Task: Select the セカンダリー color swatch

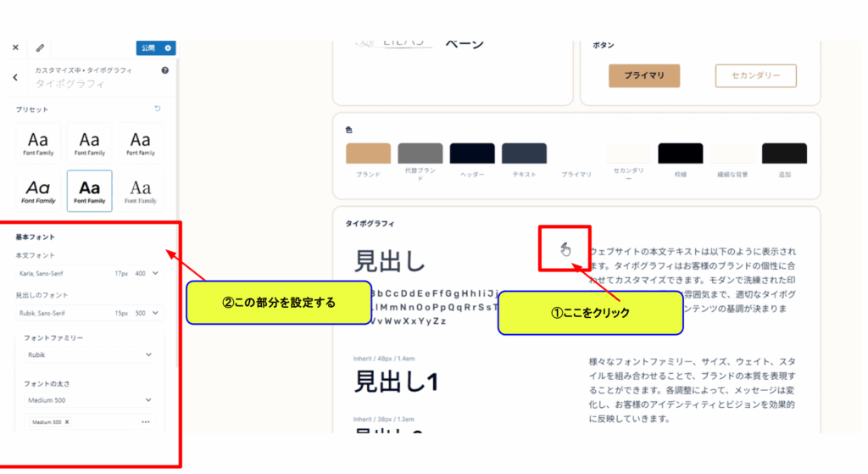Action: (x=628, y=153)
